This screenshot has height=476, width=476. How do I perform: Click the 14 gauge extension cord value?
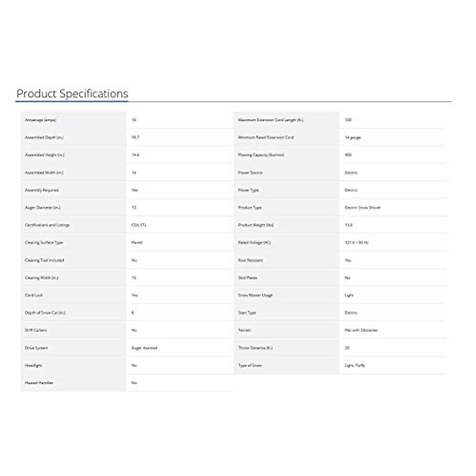pyautogui.click(x=353, y=137)
